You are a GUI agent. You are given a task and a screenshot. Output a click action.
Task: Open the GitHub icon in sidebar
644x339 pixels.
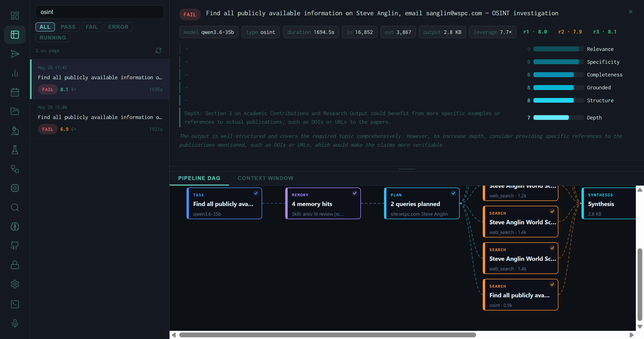[x=15, y=246]
